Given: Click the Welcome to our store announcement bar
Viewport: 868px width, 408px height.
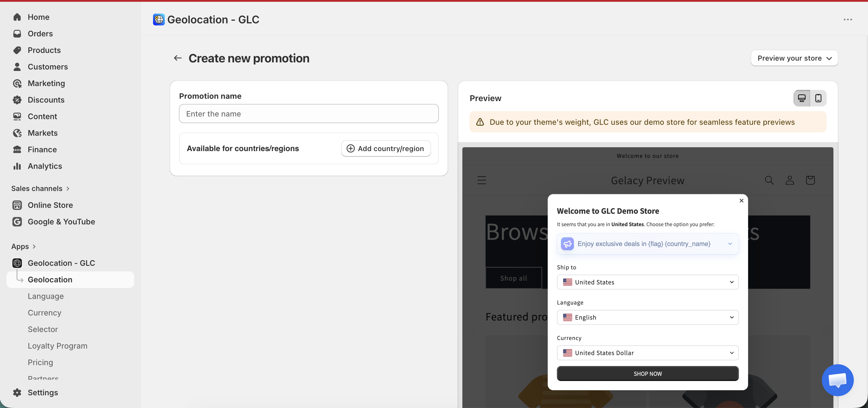Looking at the screenshot, I should [x=648, y=156].
